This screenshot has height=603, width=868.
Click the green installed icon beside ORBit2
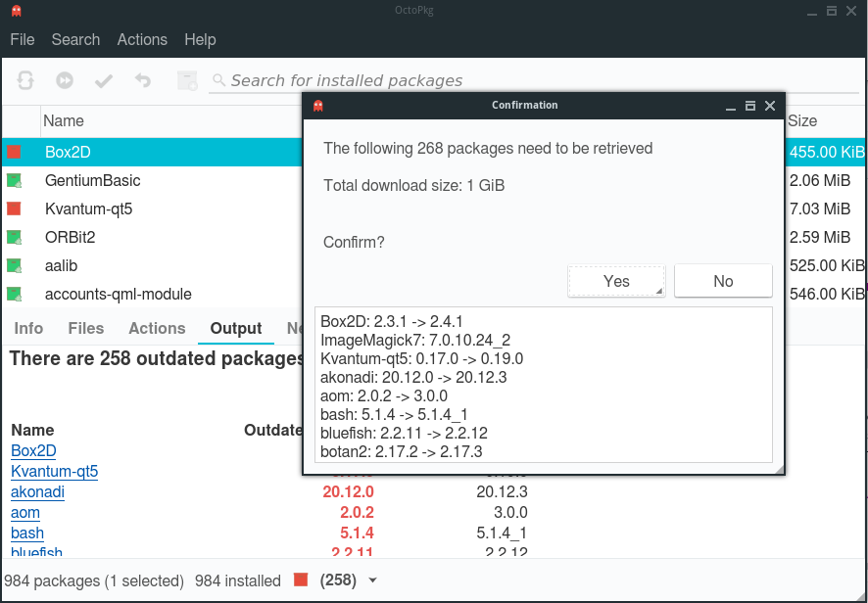[14, 237]
